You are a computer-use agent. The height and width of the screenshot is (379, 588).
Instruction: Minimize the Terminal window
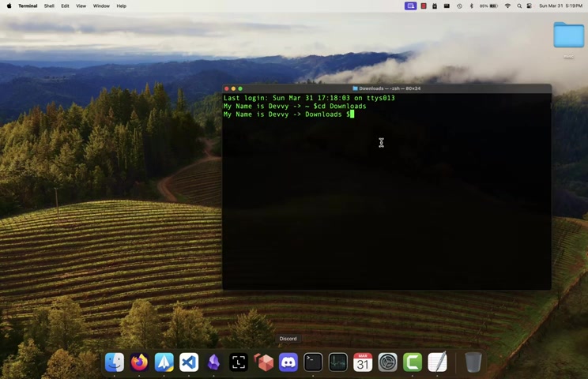(233, 88)
